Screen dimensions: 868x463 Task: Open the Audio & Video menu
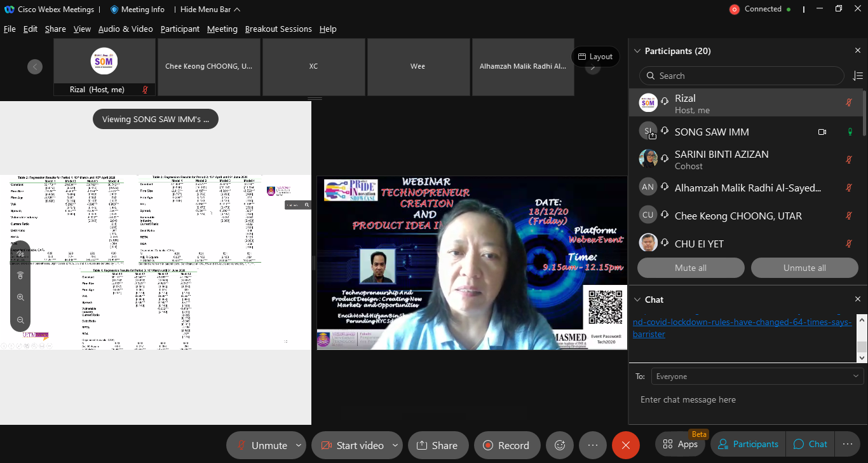pyautogui.click(x=125, y=29)
